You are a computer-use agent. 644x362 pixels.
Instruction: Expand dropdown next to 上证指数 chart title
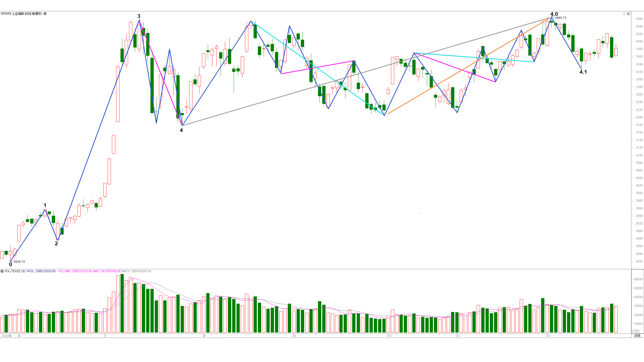(x=45, y=14)
